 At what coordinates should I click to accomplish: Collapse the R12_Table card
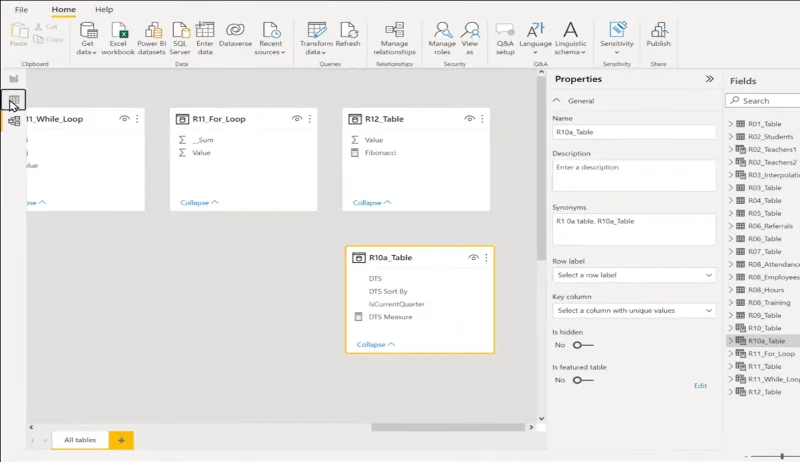(372, 202)
